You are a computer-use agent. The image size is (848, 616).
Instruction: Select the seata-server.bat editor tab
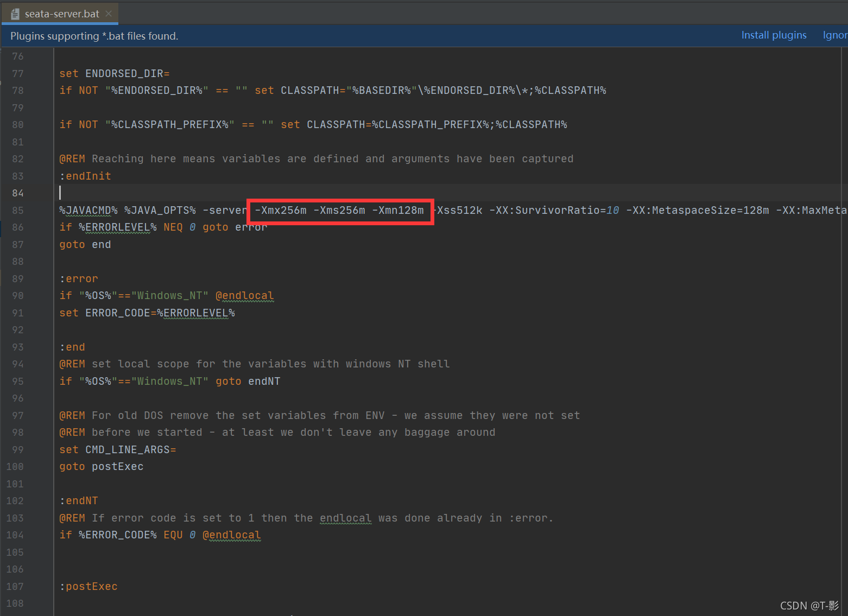click(60, 14)
